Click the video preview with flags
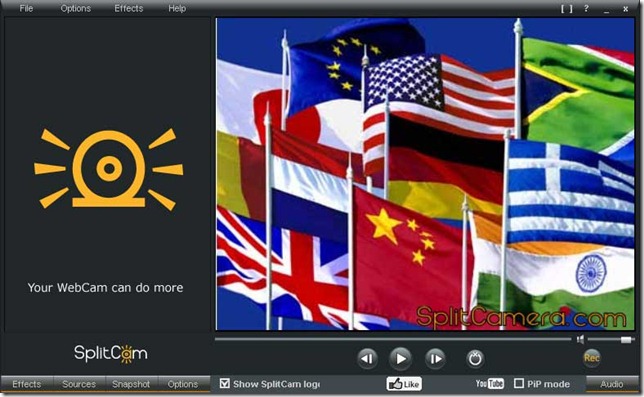 pyautogui.click(x=425, y=174)
